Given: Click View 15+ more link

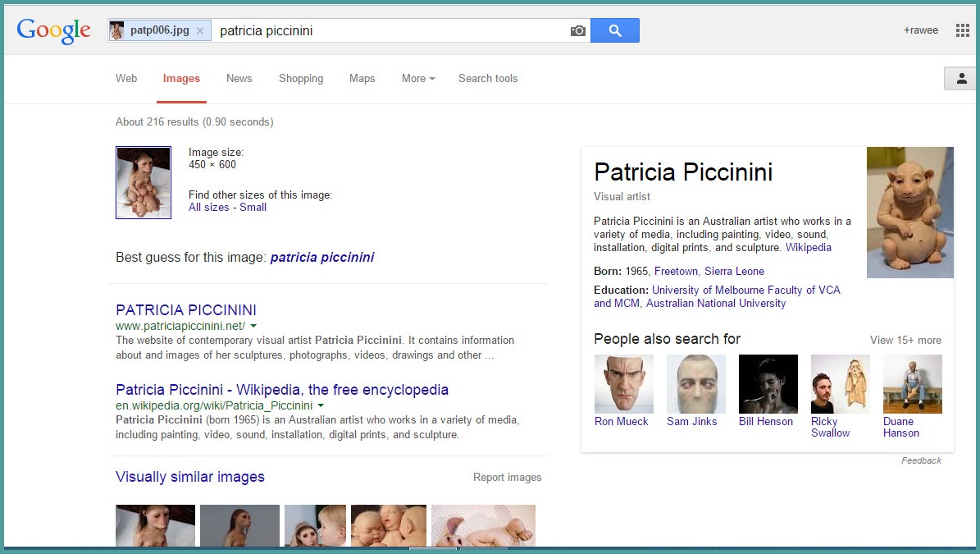Looking at the screenshot, I should tap(905, 340).
